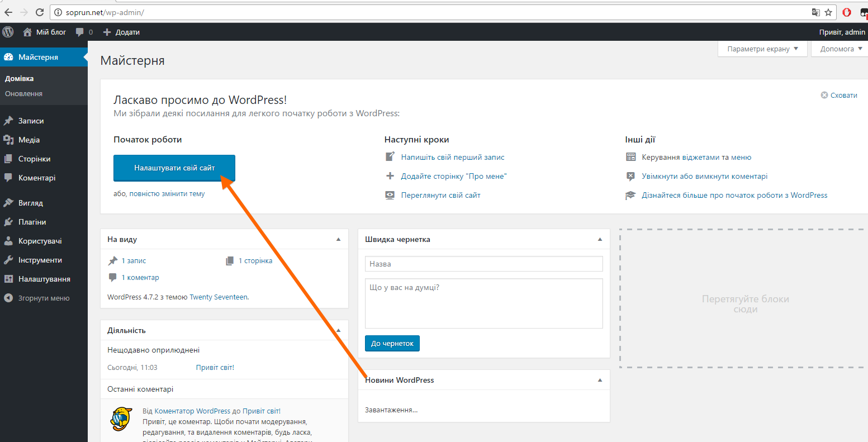
Task: Click the Додати new content menu
Action: click(x=122, y=32)
